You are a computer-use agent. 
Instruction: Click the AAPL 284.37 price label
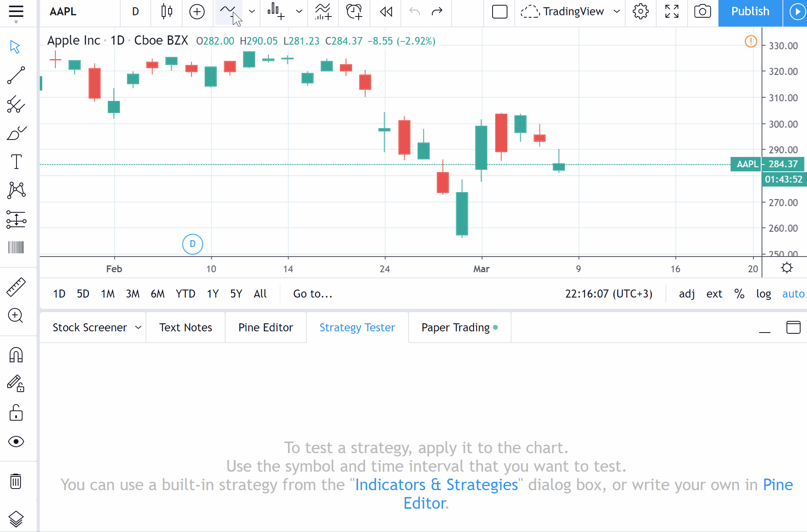767,164
